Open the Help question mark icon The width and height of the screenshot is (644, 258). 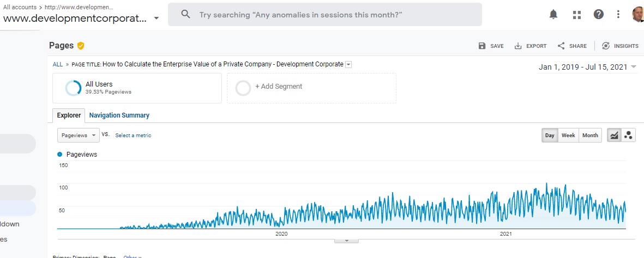599,14
